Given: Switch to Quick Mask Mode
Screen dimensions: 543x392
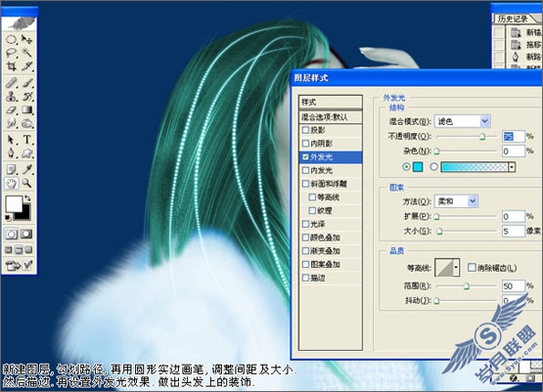Looking at the screenshot, I should click(x=26, y=235).
